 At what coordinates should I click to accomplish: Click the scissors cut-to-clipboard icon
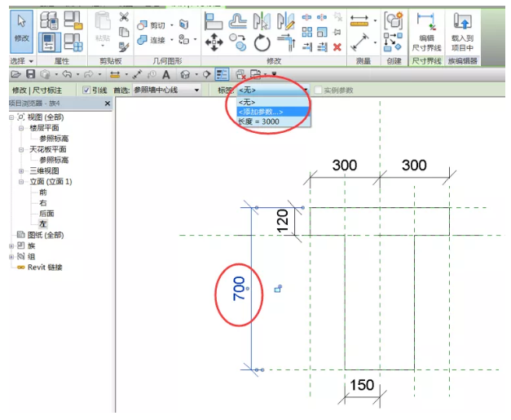click(124, 17)
